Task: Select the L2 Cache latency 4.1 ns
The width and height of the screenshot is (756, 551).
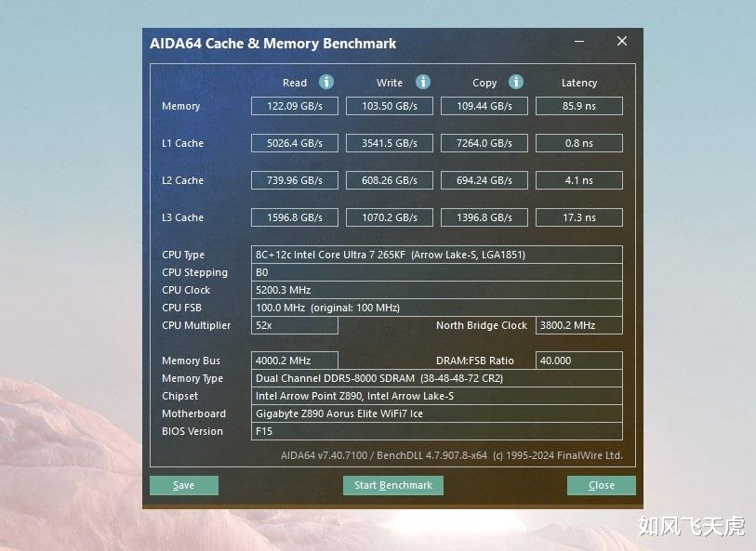Action: point(579,180)
